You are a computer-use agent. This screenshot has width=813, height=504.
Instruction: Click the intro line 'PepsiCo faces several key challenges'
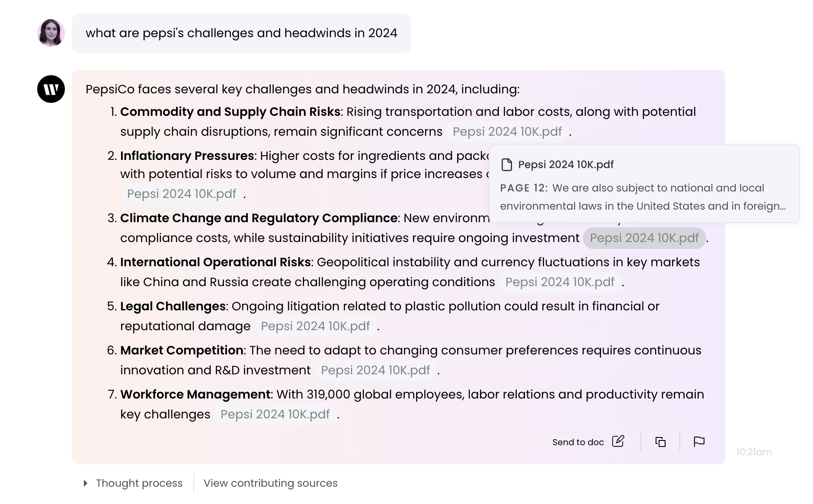(303, 89)
